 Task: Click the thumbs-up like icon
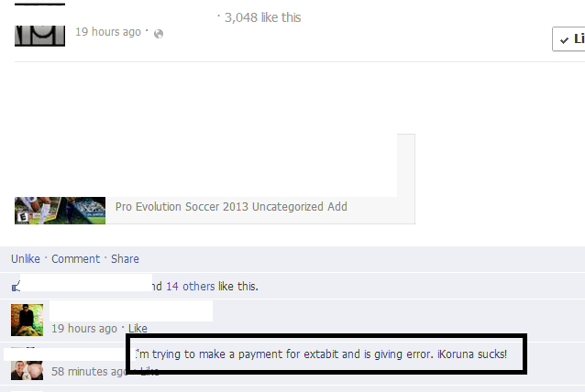coord(16,287)
